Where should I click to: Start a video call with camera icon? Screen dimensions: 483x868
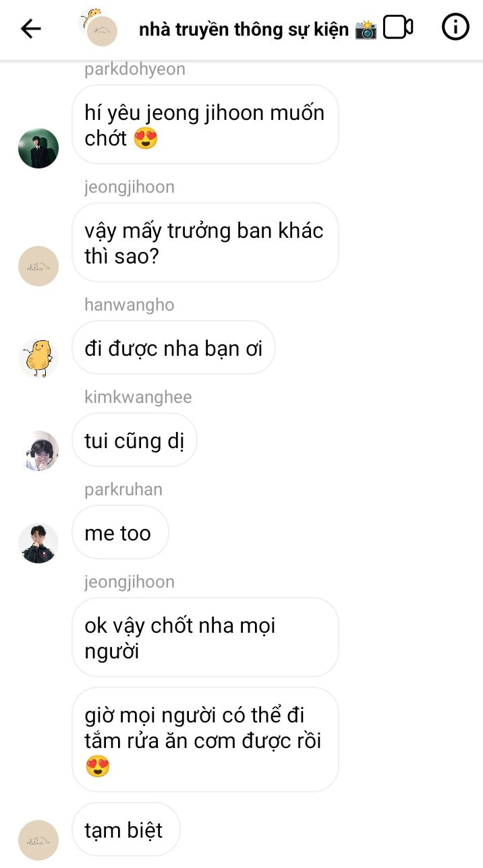[398, 28]
